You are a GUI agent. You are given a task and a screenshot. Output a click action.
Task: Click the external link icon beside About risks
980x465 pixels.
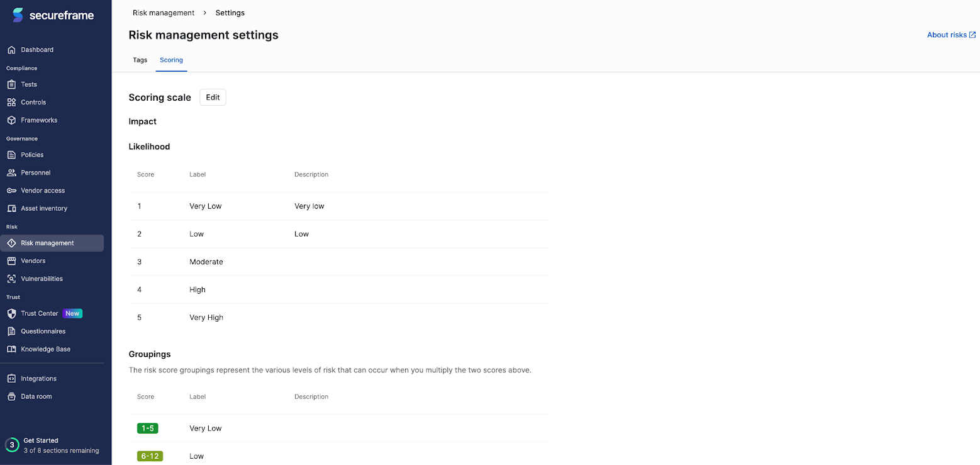[972, 35]
